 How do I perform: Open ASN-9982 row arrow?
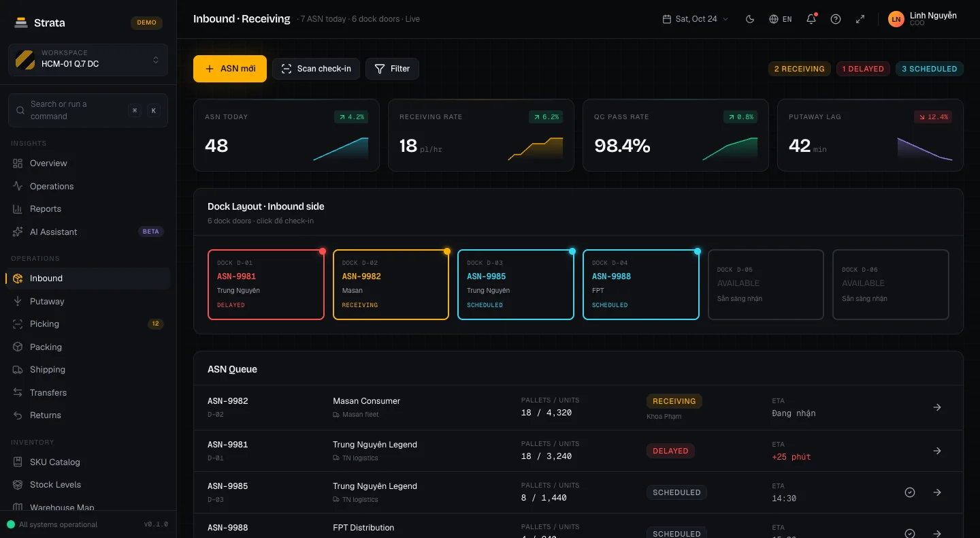coord(937,407)
